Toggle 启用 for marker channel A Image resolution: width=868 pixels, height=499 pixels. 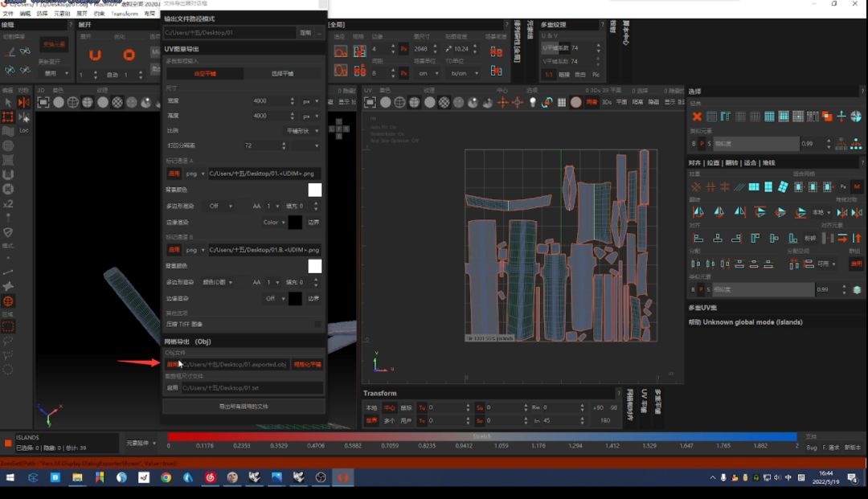pos(174,174)
